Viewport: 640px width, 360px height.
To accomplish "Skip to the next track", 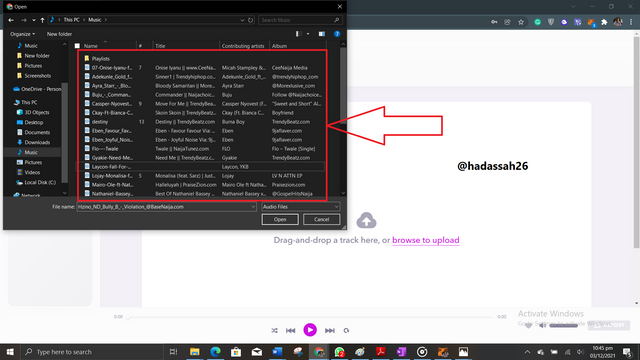I will click(329, 331).
